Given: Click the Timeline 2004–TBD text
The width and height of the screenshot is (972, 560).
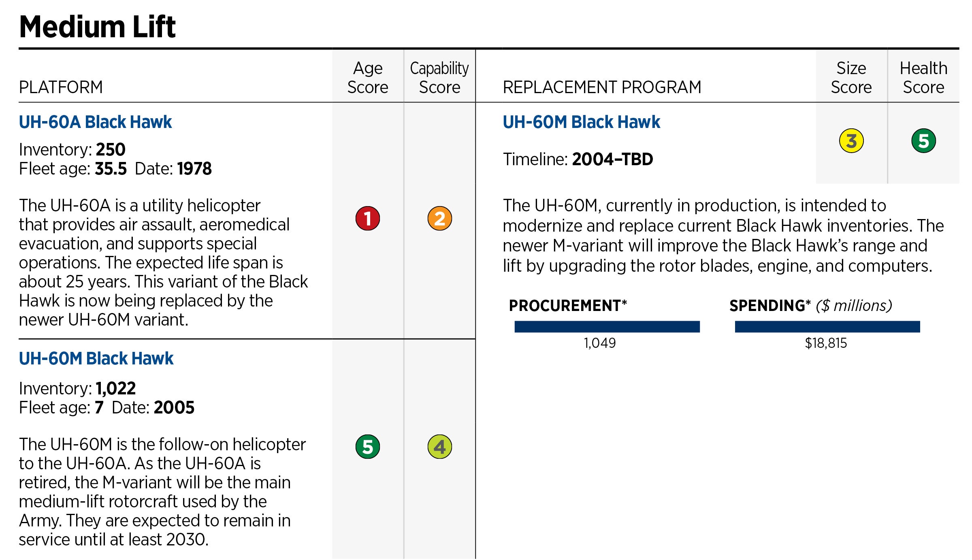Looking at the screenshot, I should (x=578, y=159).
